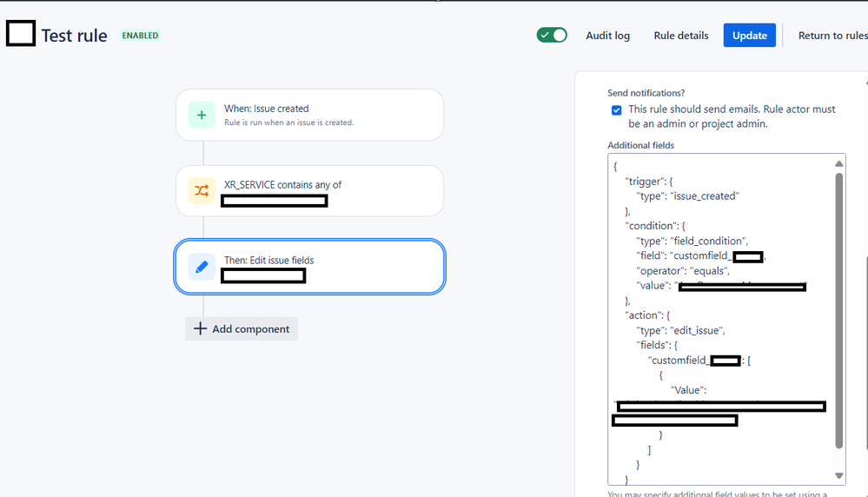Click plus icon beside Add component
The height and width of the screenshot is (497, 868).
pyautogui.click(x=200, y=328)
